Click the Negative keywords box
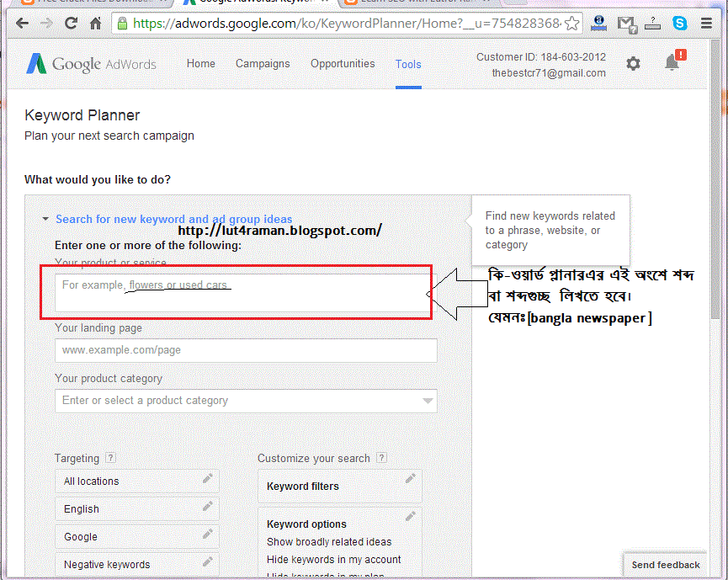The width and height of the screenshot is (728, 580). pos(137,564)
